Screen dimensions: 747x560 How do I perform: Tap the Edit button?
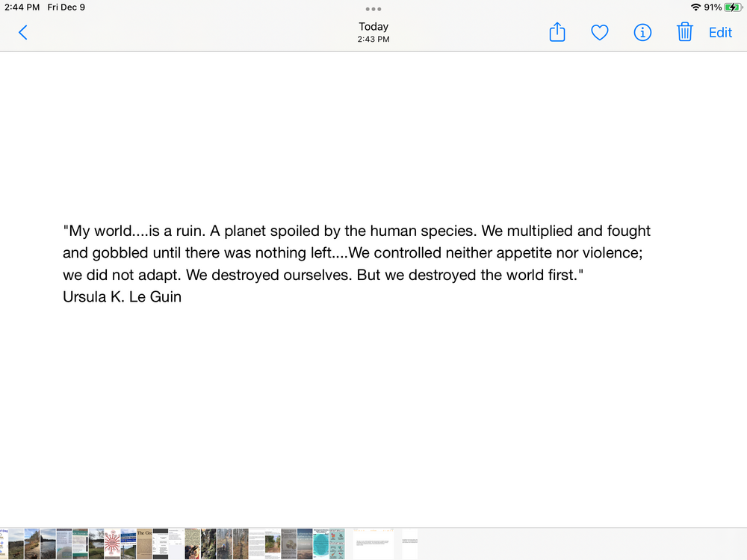pyautogui.click(x=720, y=32)
